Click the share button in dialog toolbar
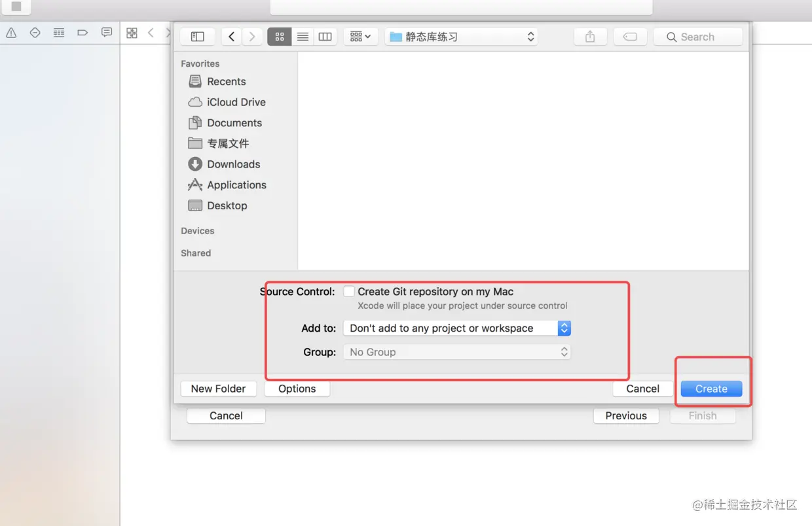Image resolution: width=812 pixels, height=526 pixels. tap(590, 37)
